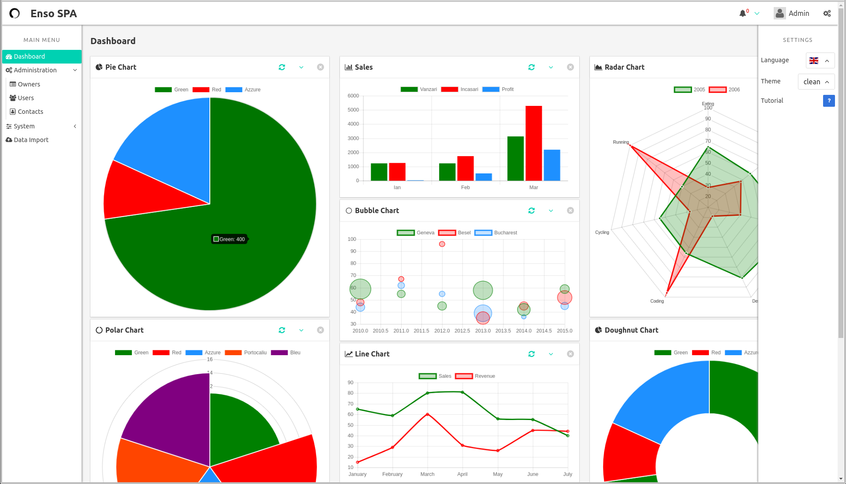
Task: Click the Line Chart title icon
Action: point(349,354)
